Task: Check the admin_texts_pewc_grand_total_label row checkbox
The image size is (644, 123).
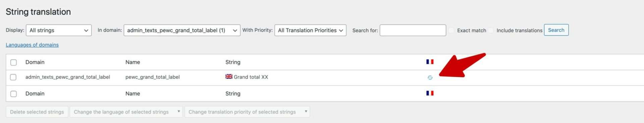Action: (13, 77)
